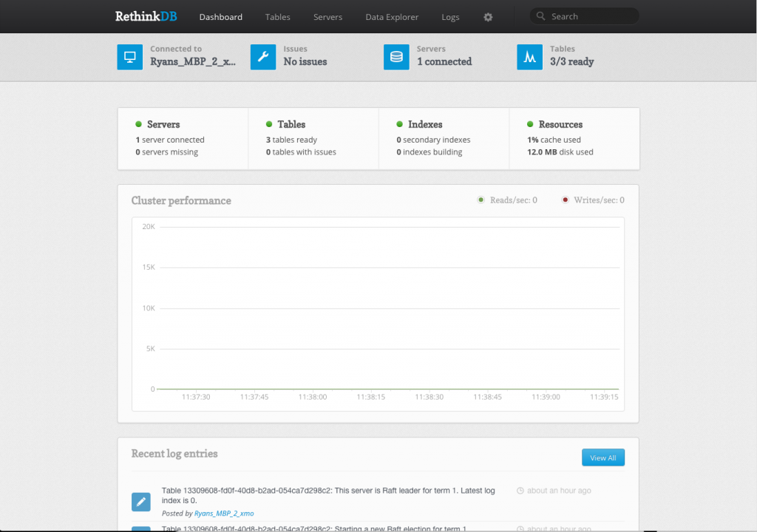Click the Tables panel heading

(291, 125)
